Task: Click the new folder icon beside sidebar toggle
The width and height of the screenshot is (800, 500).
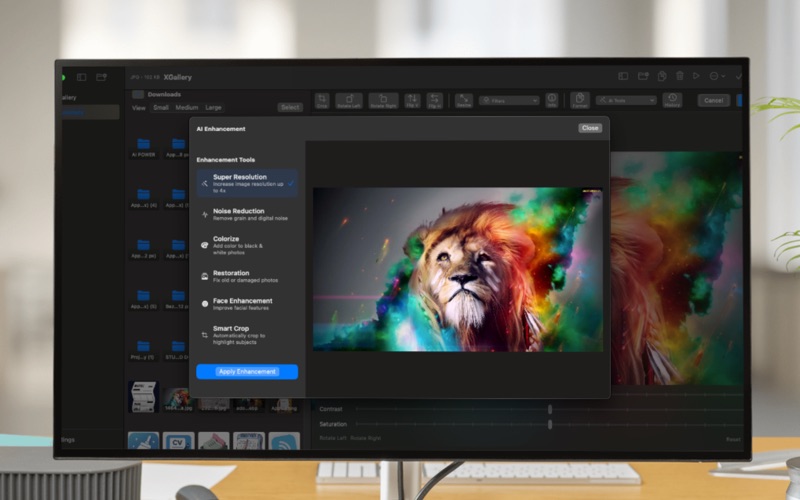Action: pyautogui.click(x=101, y=77)
